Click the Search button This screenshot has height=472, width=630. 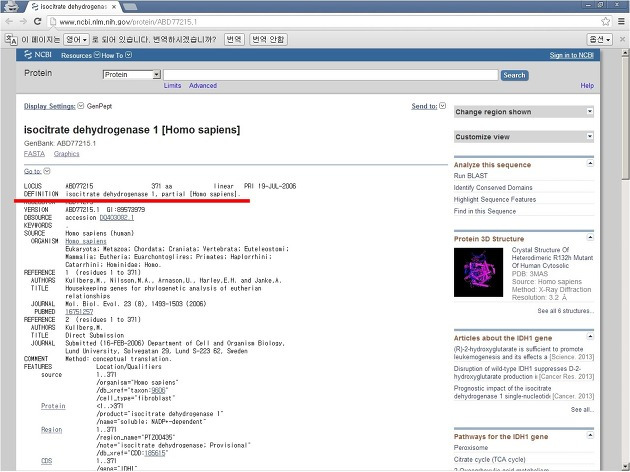click(514, 75)
